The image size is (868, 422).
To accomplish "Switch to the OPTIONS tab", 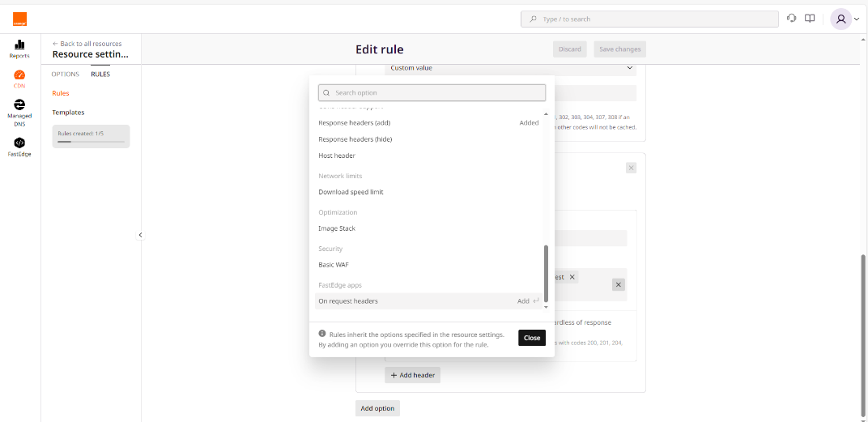I will pos(66,74).
